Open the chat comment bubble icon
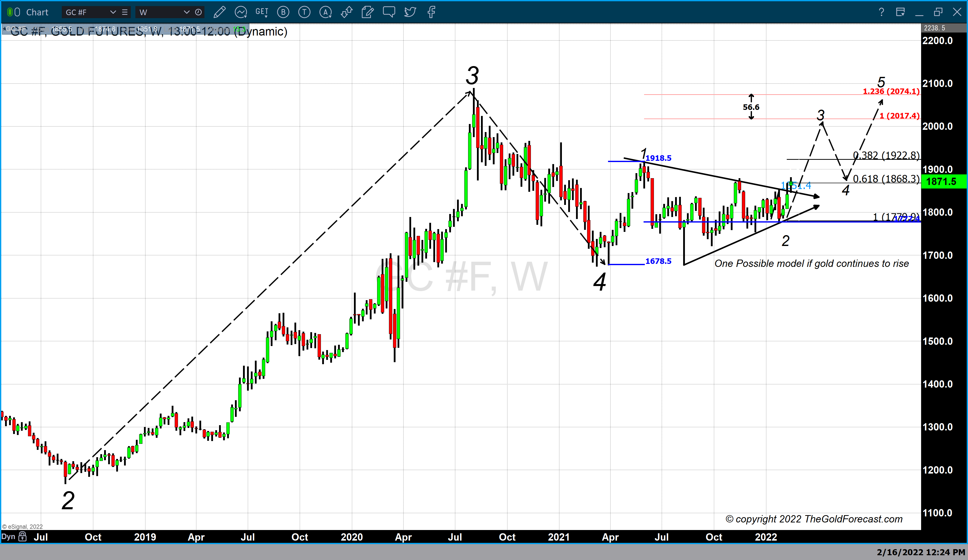This screenshot has width=968, height=560. pos(389,12)
